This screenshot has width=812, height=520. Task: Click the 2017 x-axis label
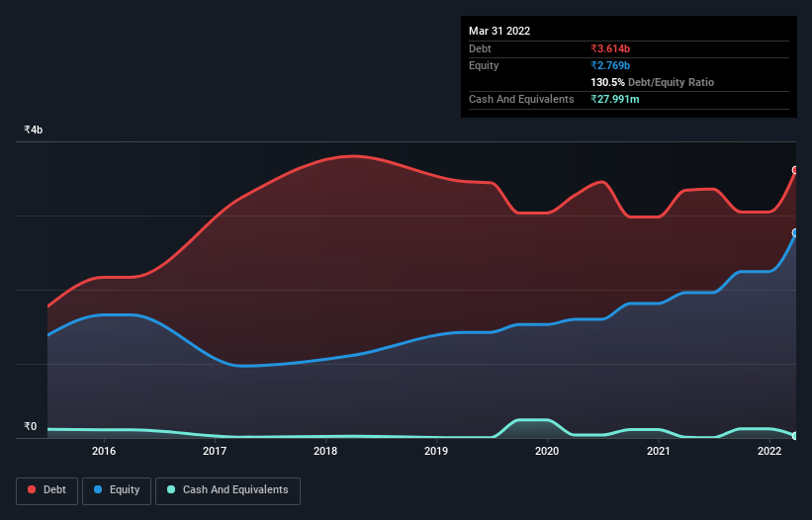215,451
